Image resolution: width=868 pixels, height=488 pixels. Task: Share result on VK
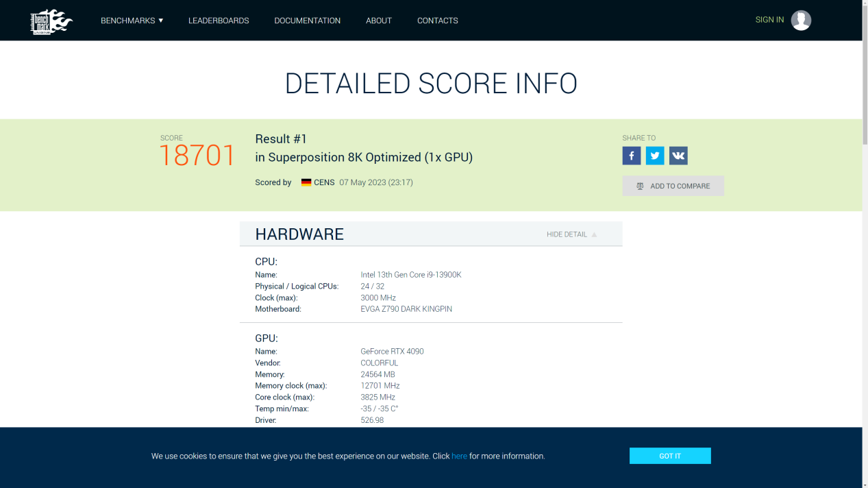pos(678,156)
